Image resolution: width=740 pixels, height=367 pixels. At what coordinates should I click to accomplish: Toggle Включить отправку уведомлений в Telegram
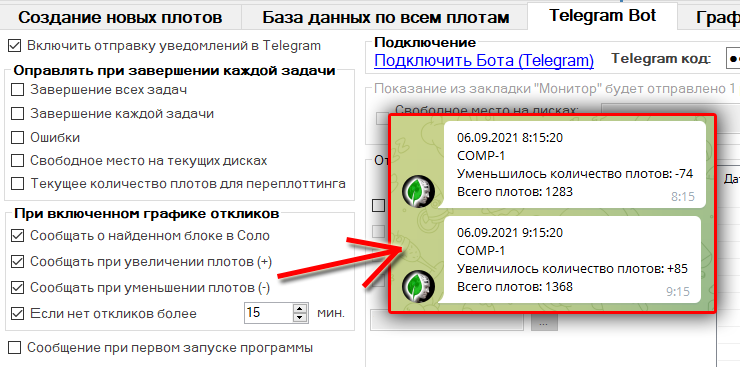point(15,46)
